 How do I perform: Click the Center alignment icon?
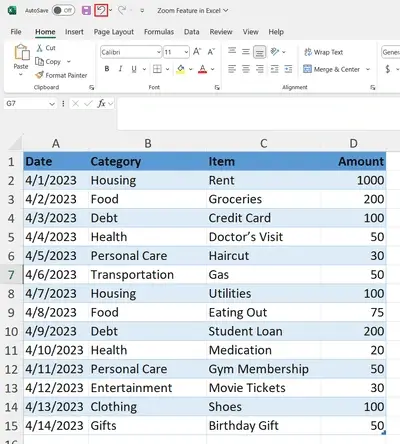[246, 69]
